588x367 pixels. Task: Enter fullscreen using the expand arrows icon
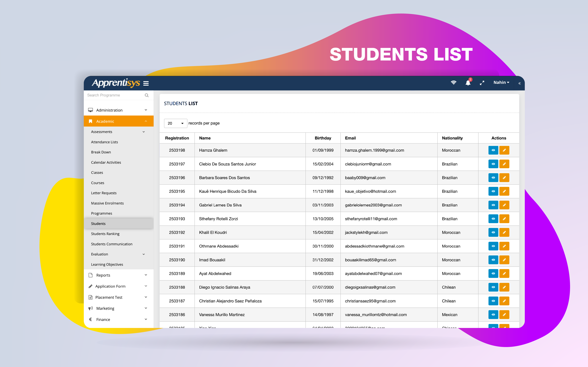[x=482, y=83]
